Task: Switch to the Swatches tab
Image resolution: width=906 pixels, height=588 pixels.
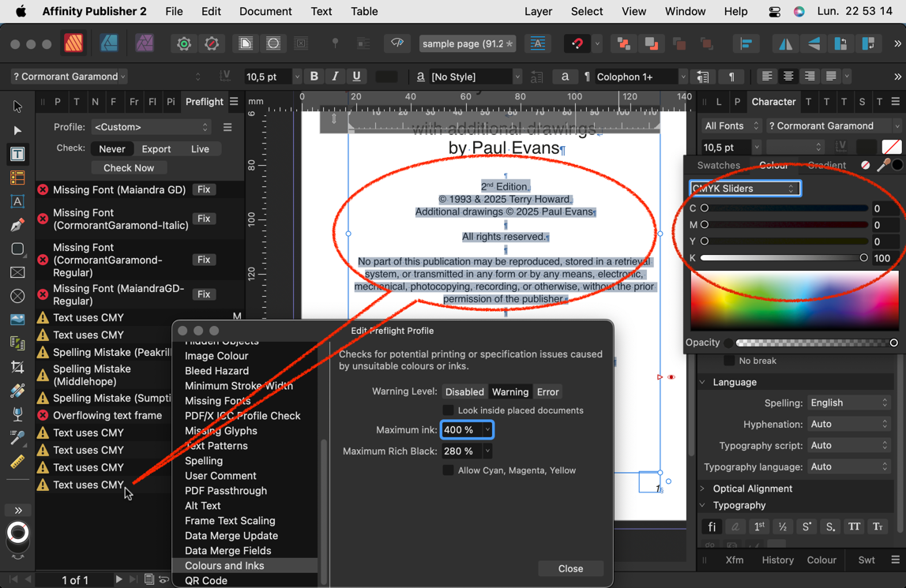Action: click(x=718, y=165)
